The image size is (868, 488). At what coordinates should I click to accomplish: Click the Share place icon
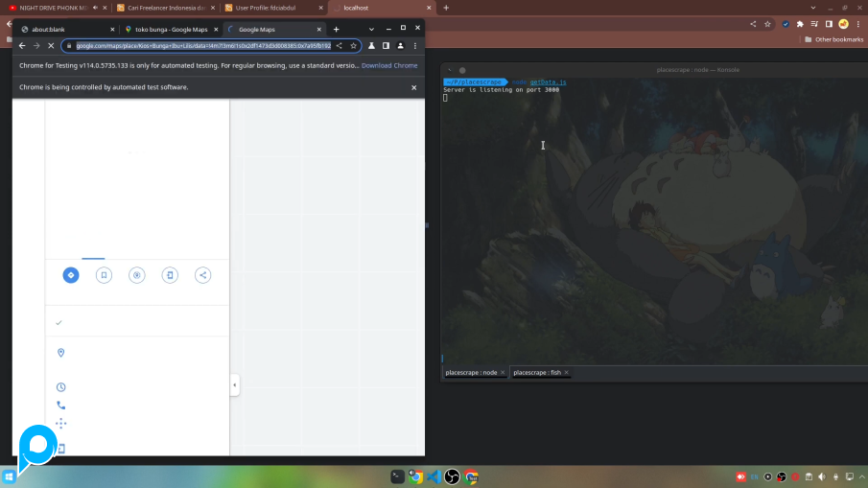(202, 275)
